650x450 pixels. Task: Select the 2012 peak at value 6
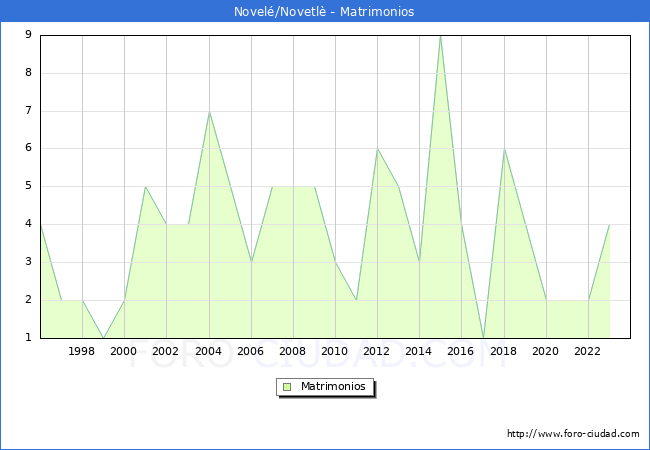tap(377, 149)
